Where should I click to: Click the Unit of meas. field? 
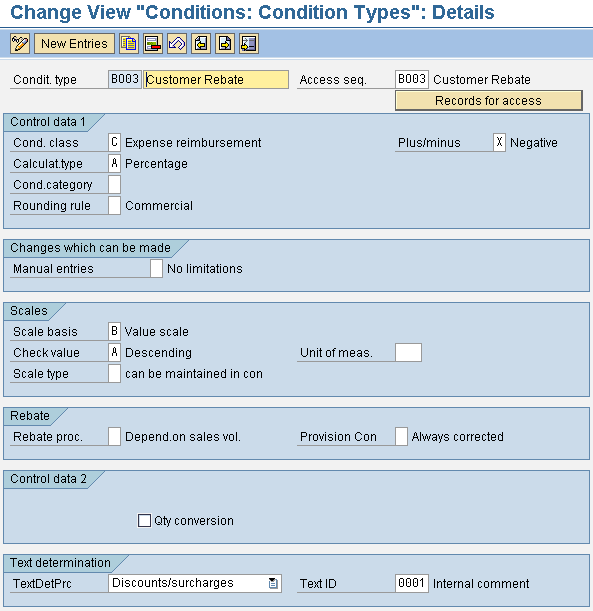pos(408,352)
